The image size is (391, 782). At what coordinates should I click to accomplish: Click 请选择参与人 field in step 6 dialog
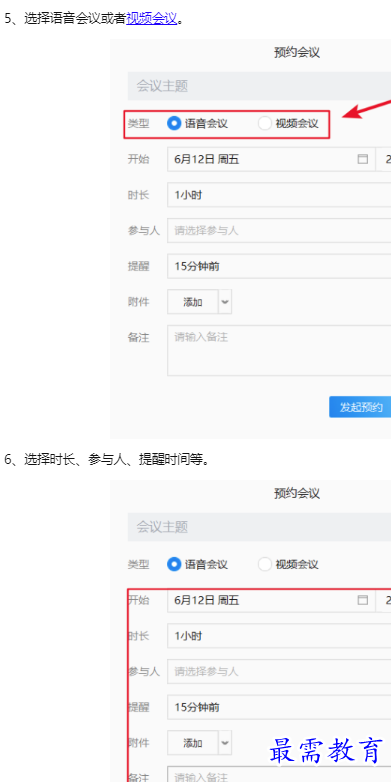click(279, 672)
